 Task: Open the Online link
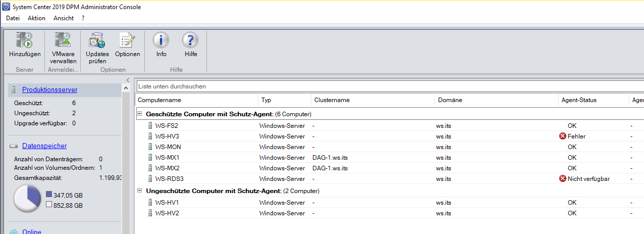[32, 231]
